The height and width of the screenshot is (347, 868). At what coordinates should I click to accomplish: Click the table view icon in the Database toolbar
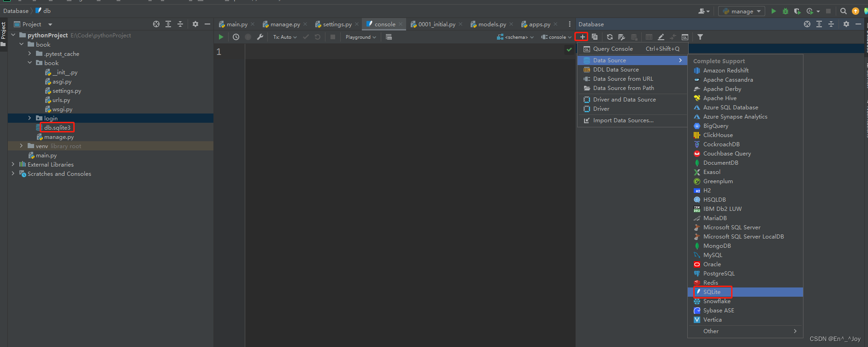(649, 37)
